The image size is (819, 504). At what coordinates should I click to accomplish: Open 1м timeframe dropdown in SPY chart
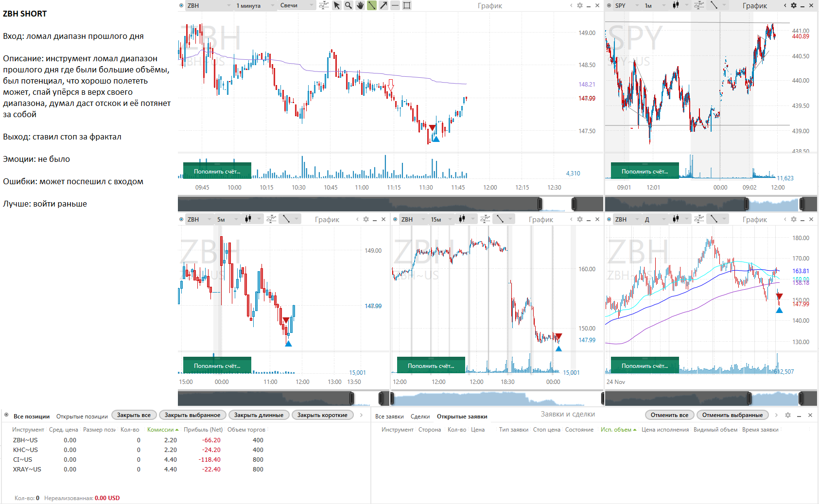[x=655, y=5]
